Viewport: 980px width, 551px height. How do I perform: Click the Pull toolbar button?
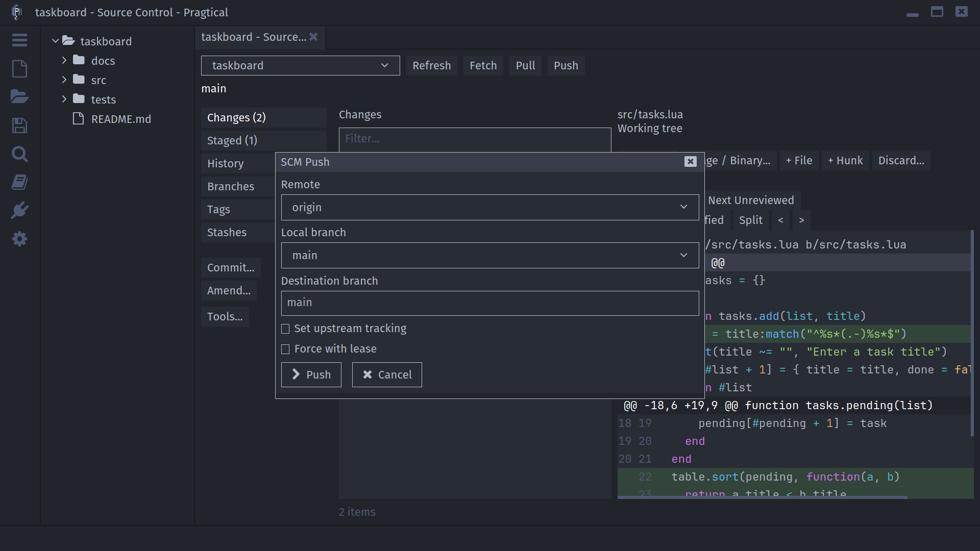525,65
